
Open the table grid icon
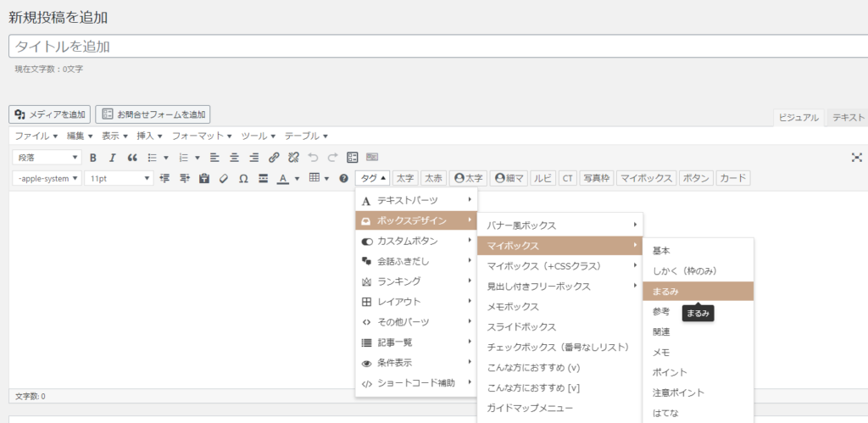(x=314, y=178)
